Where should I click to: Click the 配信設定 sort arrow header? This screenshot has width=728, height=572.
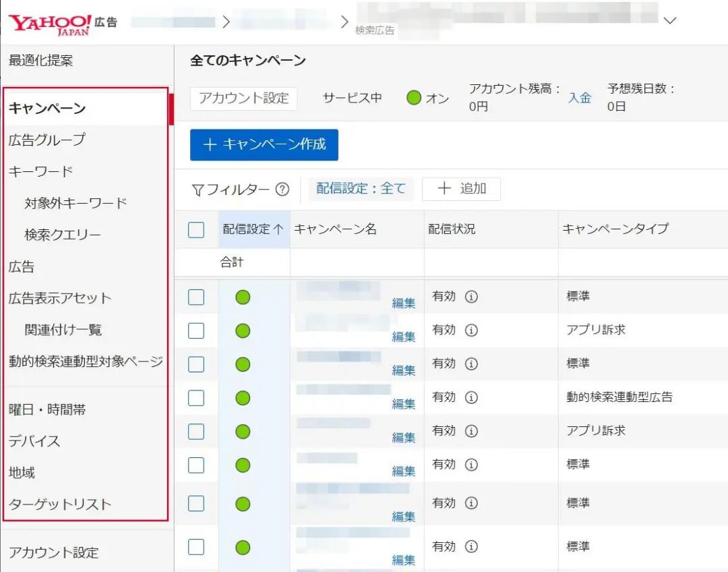click(x=253, y=229)
